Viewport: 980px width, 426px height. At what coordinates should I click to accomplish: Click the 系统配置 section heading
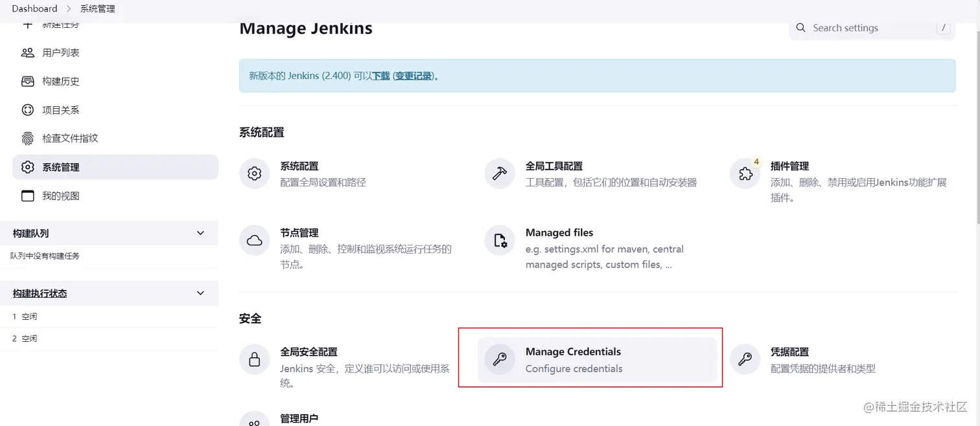click(x=262, y=133)
